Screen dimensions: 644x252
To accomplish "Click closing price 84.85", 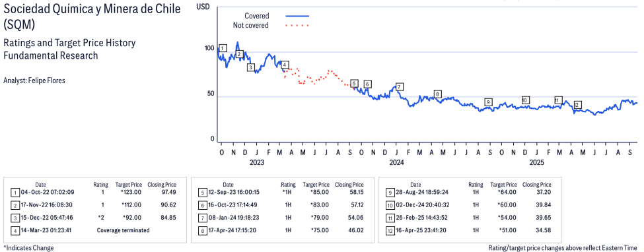I will pyautogui.click(x=169, y=218).
